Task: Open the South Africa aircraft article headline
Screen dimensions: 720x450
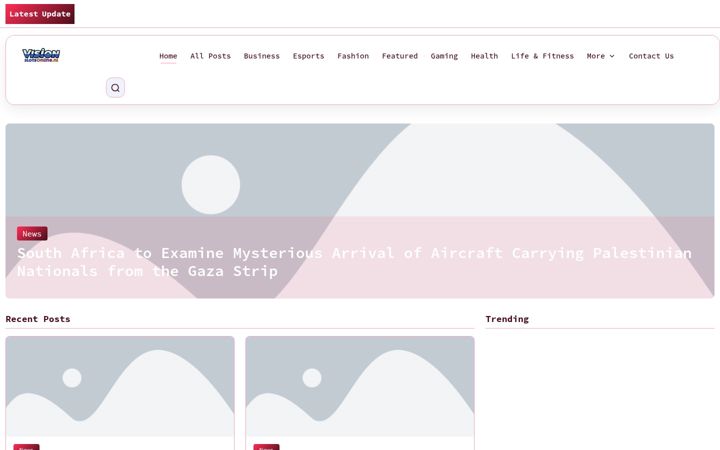Action: (x=354, y=262)
